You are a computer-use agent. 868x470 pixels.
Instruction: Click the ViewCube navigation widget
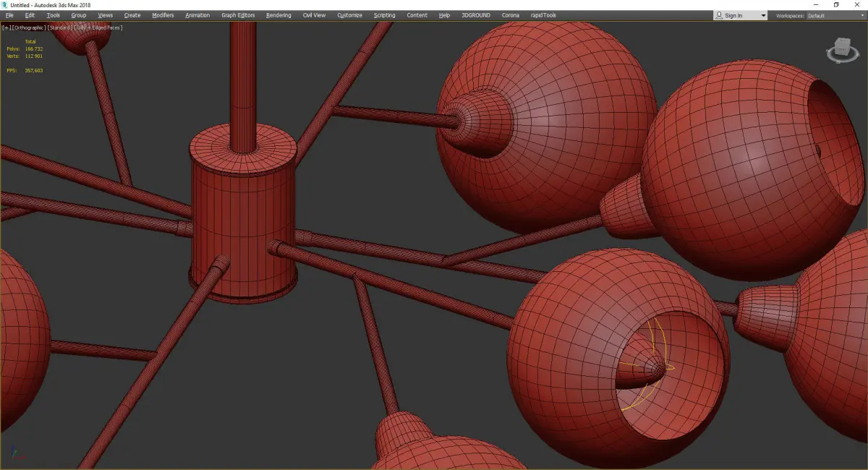[842, 51]
